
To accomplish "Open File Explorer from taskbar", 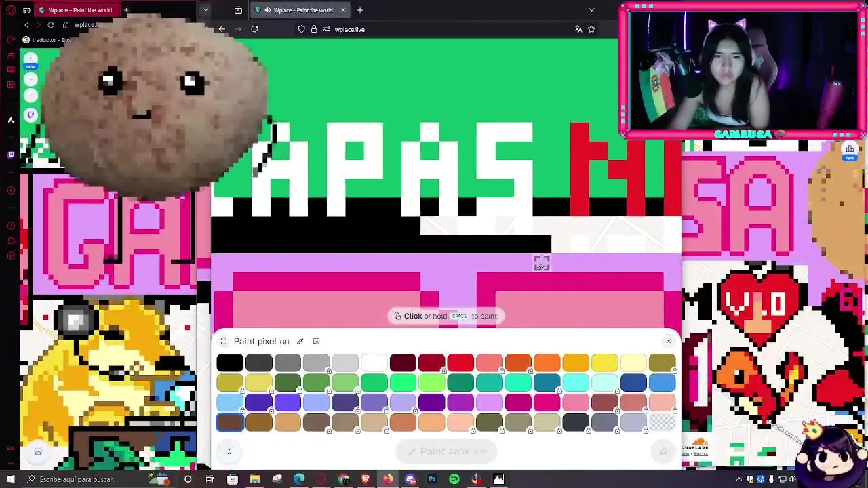I will coord(254,479).
